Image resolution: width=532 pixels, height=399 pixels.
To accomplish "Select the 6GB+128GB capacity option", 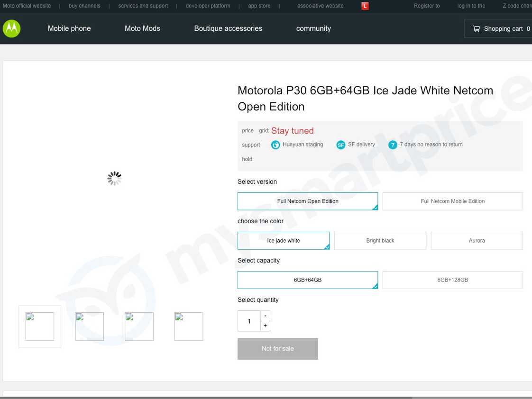I will (x=452, y=280).
